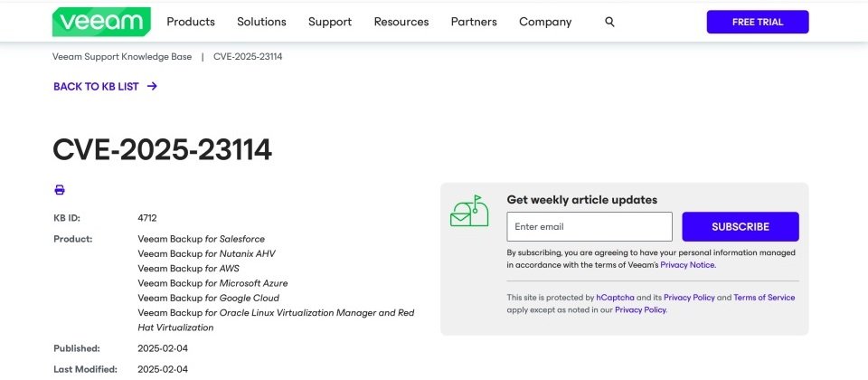Select Oracle Linux Virtualization Manager product text
Image resolution: width=868 pixels, height=380 pixels.
pyautogui.click(x=276, y=320)
